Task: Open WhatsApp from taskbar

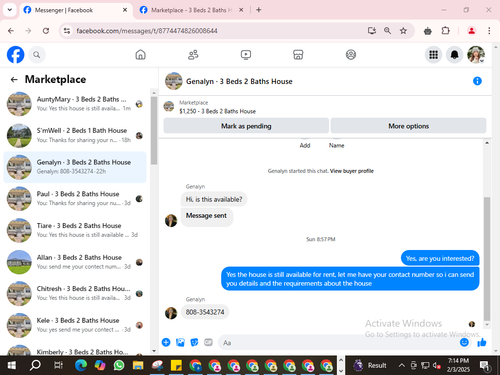Action: click(x=119, y=365)
